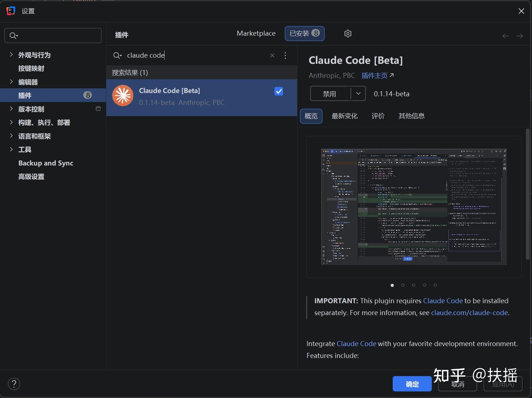This screenshot has width=532, height=398.
Task: Click Claude Code link in Integrate sentence
Action: tap(357, 344)
